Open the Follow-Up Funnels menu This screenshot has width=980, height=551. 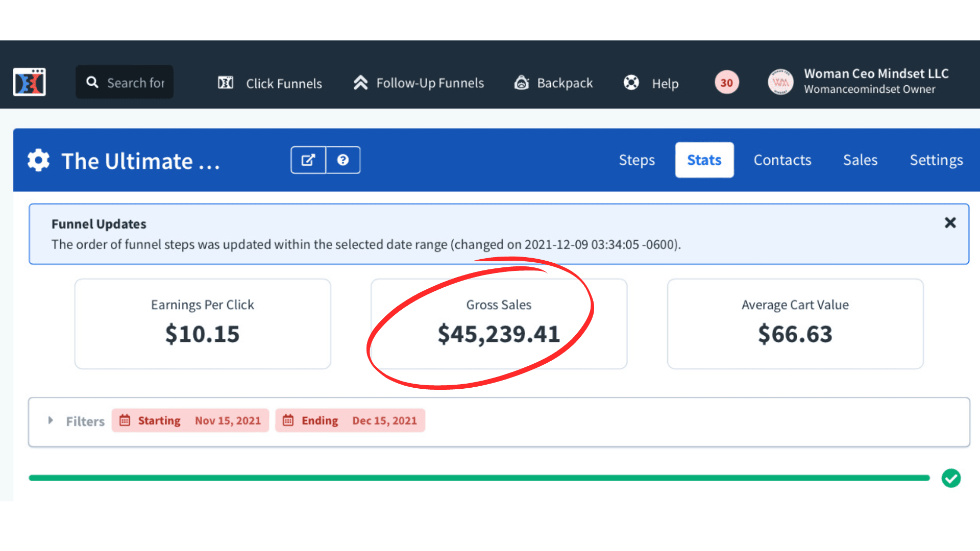point(419,83)
